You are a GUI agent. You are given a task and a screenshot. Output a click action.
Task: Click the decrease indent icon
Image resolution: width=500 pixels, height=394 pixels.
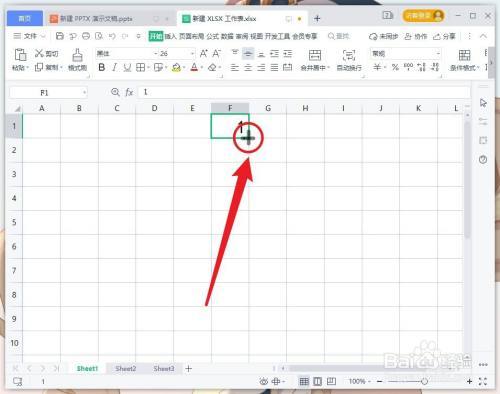[274, 53]
